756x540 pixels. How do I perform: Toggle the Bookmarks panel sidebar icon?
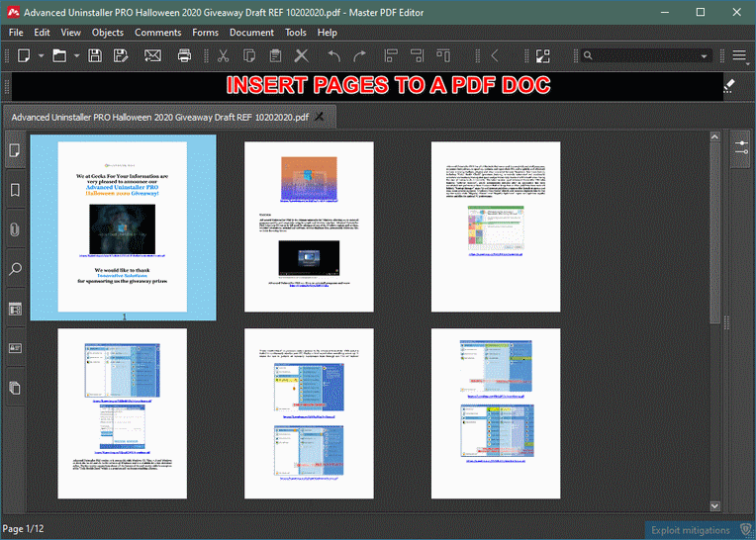(x=15, y=190)
